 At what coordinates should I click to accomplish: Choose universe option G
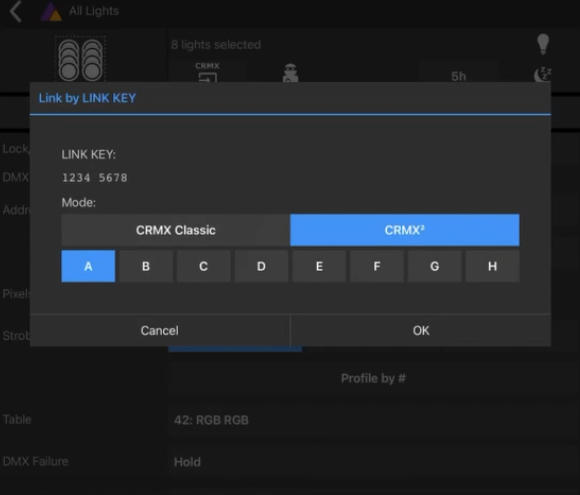pyautogui.click(x=435, y=266)
